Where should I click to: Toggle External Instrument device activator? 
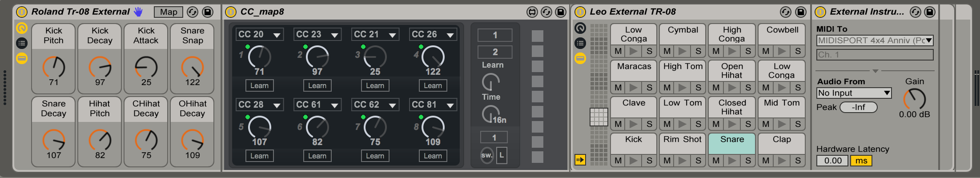(821, 12)
